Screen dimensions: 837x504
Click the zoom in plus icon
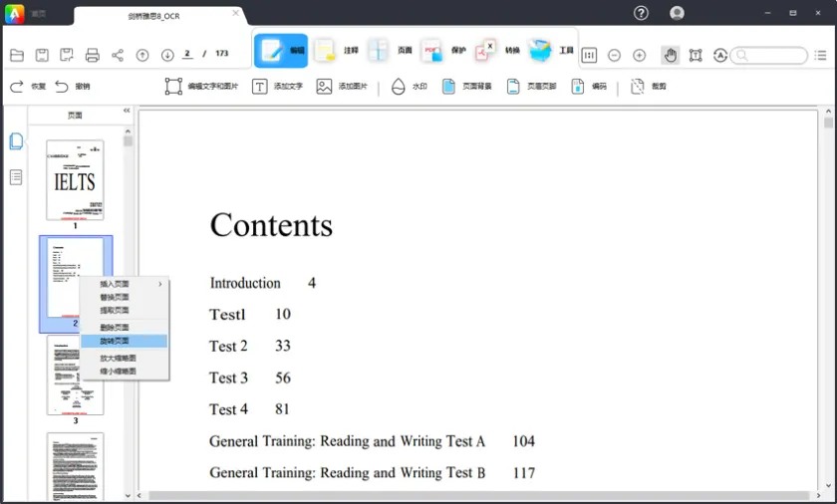coord(640,55)
